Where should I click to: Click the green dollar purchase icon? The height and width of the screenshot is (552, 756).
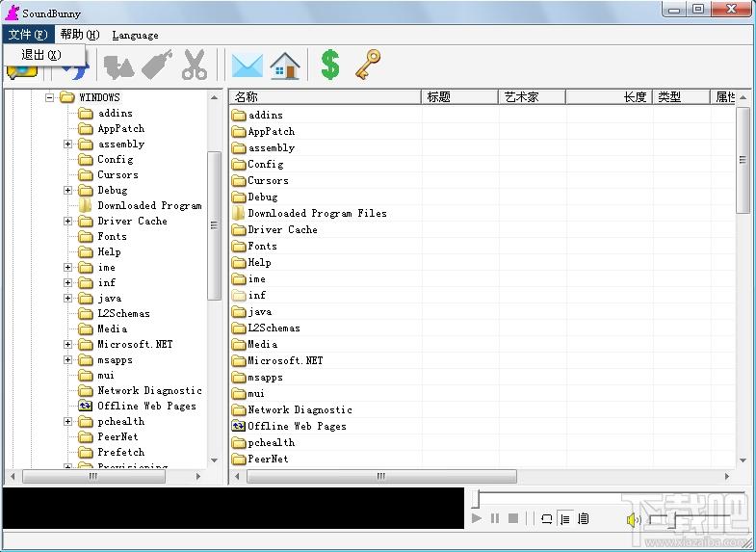(330, 65)
